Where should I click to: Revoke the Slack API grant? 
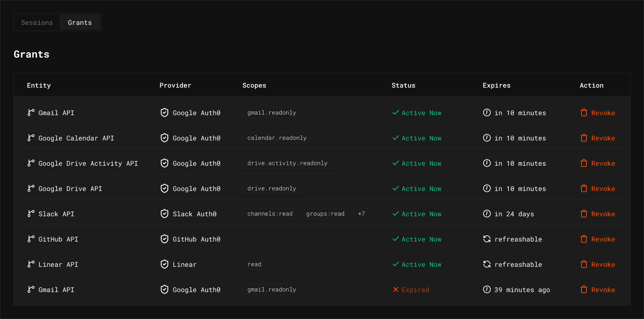(x=598, y=214)
